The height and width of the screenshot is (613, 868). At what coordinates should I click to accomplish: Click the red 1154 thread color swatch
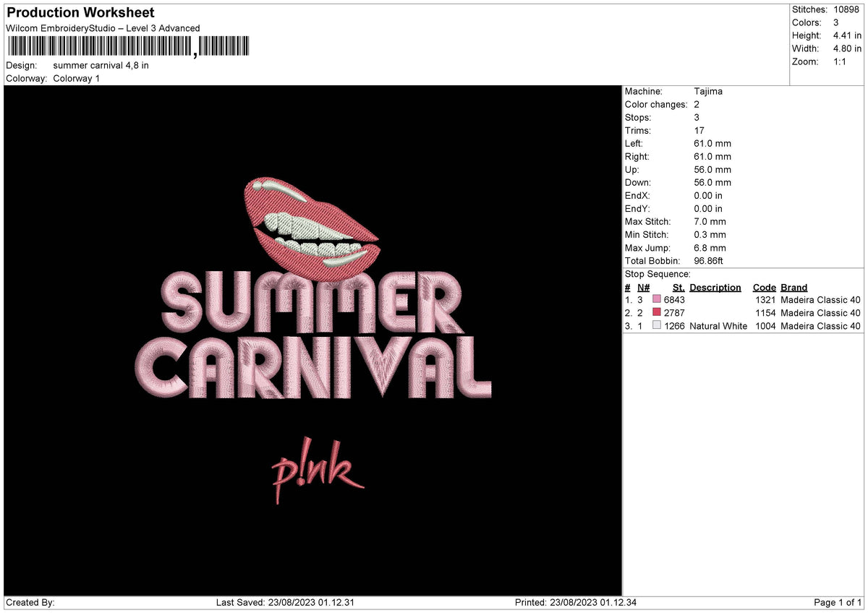pos(657,313)
